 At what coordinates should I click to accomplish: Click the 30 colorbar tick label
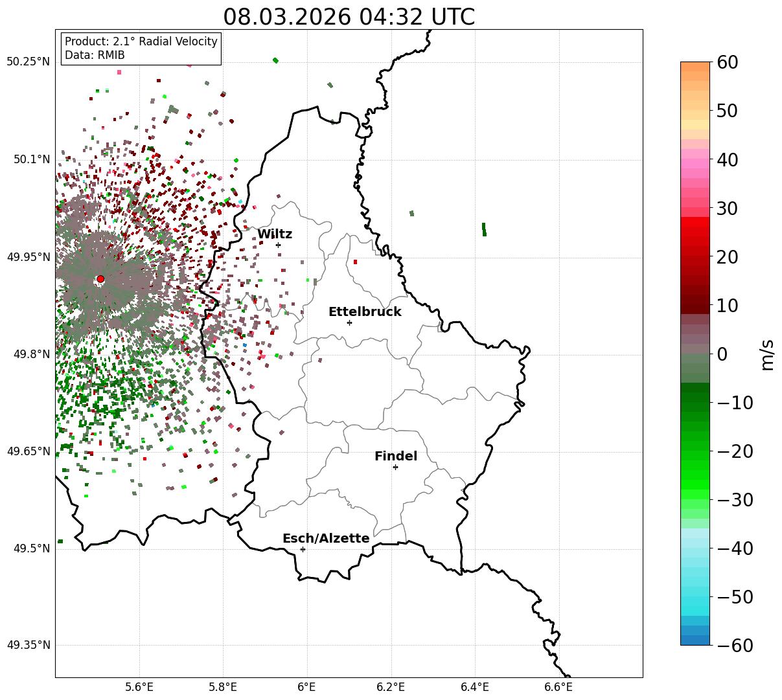[728, 209]
